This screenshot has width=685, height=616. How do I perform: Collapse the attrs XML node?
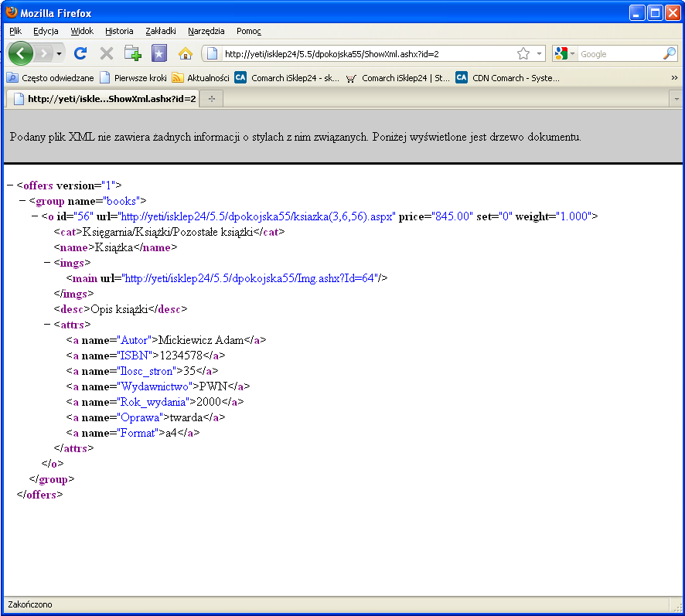47,325
